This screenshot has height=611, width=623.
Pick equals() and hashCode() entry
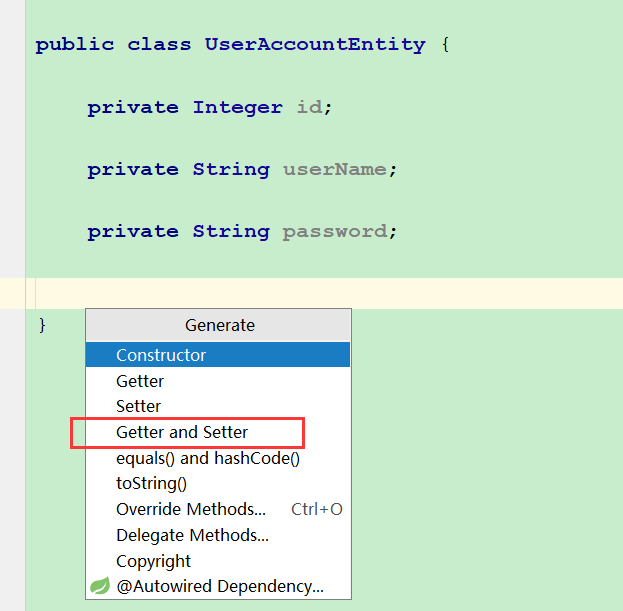[218, 458]
